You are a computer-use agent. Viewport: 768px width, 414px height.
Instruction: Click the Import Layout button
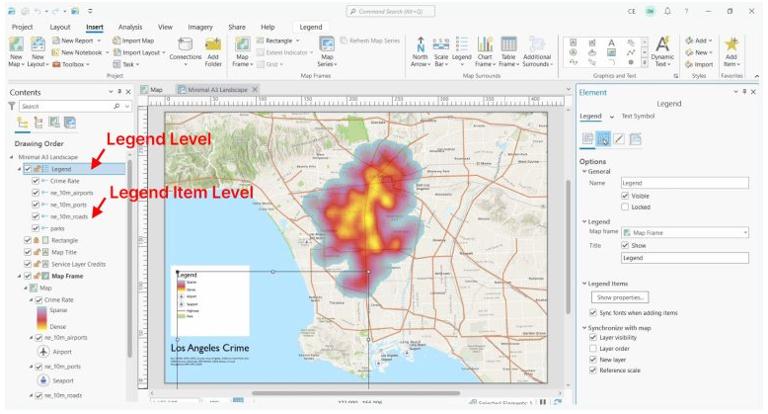point(140,52)
